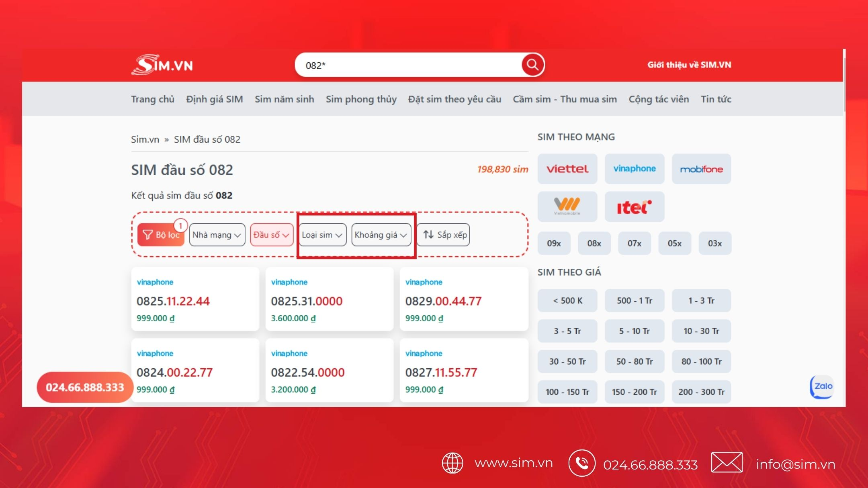Select the 05x prefix button
The height and width of the screenshot is (488, 868).
[674, 243]
